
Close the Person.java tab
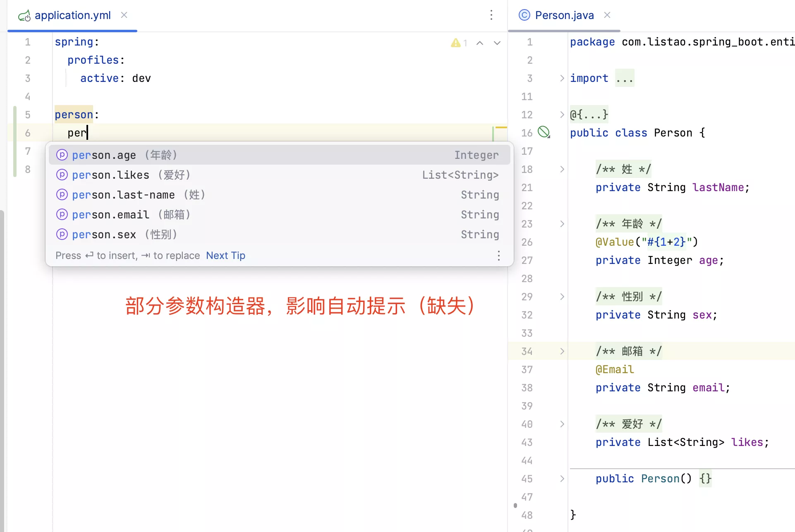pyautogui.click(x=607, y=15)
